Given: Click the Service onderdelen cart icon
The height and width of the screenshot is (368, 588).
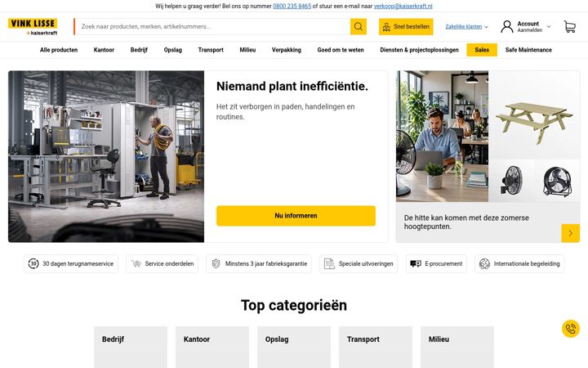Looking at the screenshot, I should pyautogui.click(x=136, y=263).
